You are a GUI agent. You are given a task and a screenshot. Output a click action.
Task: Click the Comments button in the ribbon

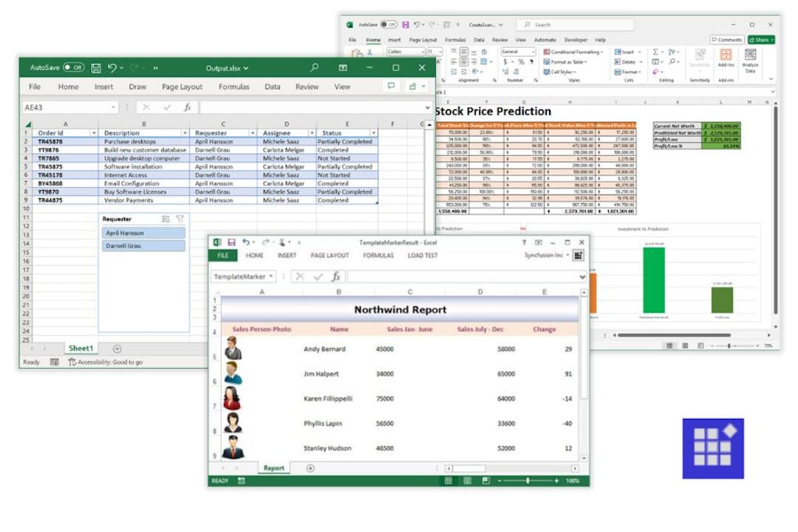(727, 39)
